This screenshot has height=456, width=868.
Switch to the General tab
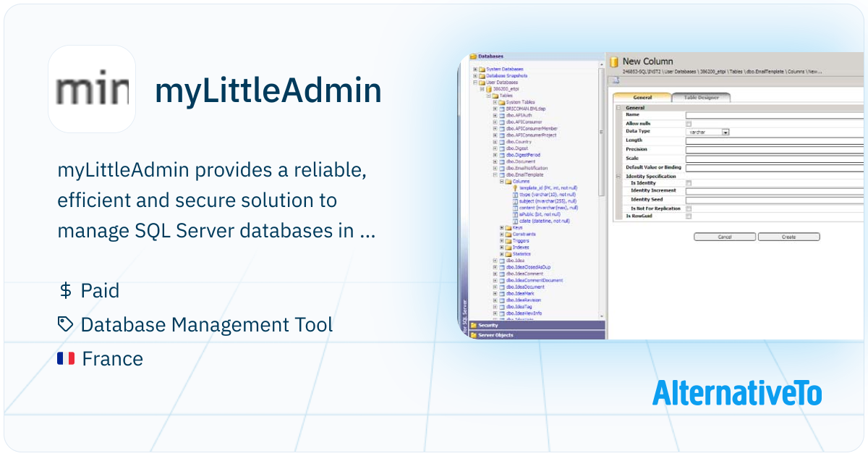(642, 97)
